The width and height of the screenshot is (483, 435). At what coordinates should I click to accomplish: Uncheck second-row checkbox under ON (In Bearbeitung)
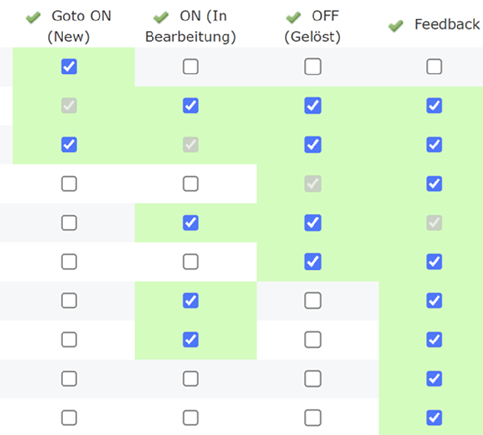pos(191,106)
